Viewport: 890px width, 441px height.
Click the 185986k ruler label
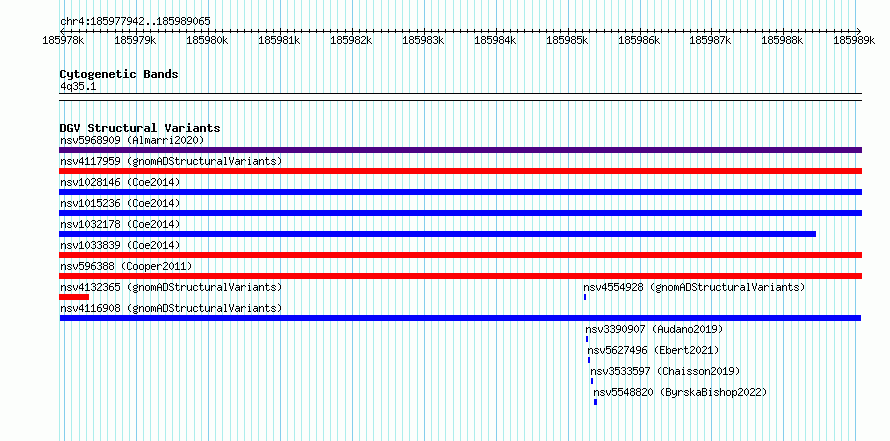(639, 40)
